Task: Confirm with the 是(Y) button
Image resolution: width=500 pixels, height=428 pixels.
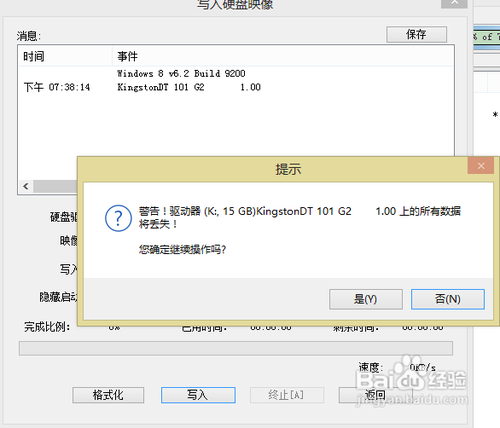Action: (x=366, y=299)
